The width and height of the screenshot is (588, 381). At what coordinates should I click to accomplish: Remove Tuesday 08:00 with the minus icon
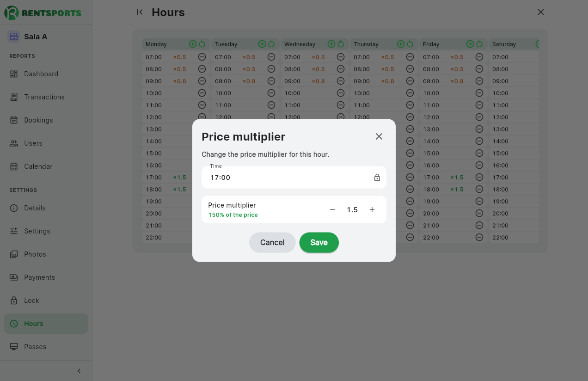click(x=271, y=69)
